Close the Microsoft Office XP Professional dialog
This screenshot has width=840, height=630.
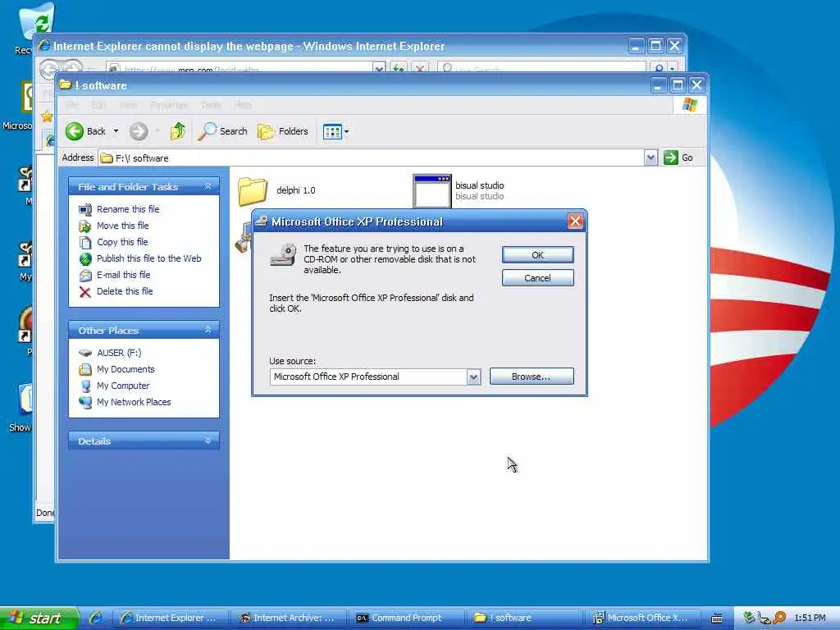point(575,221)
